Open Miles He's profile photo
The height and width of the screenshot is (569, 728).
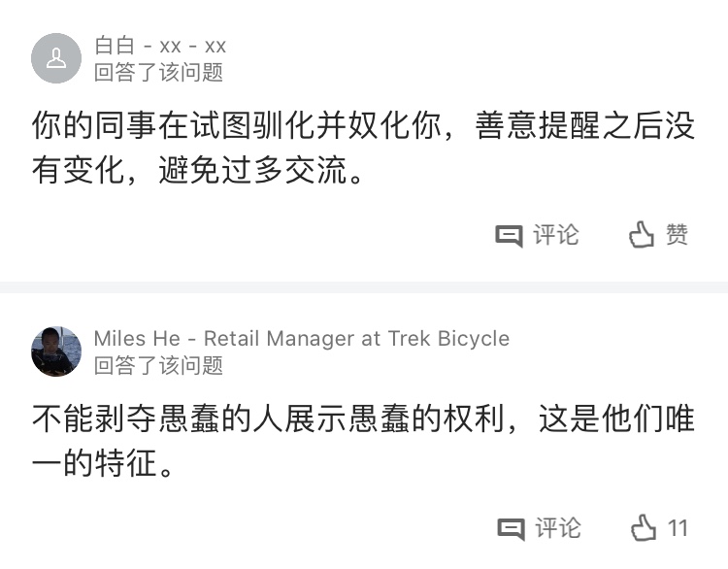click(x=56, y=351)
